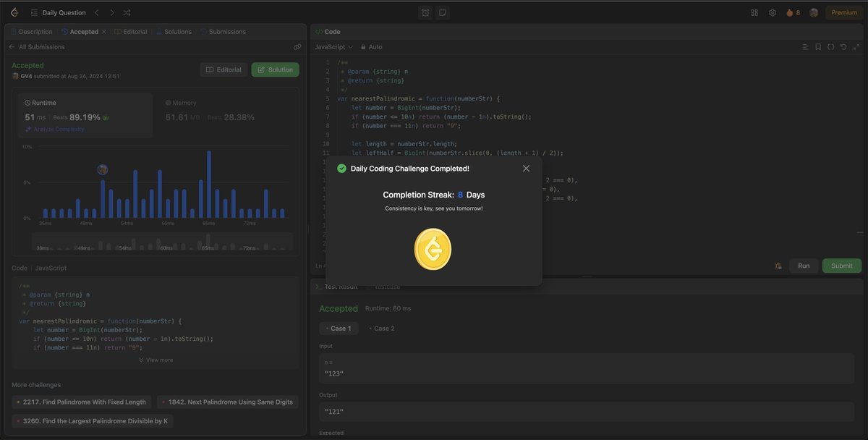Click green checkmark icon in popup title

coord(341,169)
